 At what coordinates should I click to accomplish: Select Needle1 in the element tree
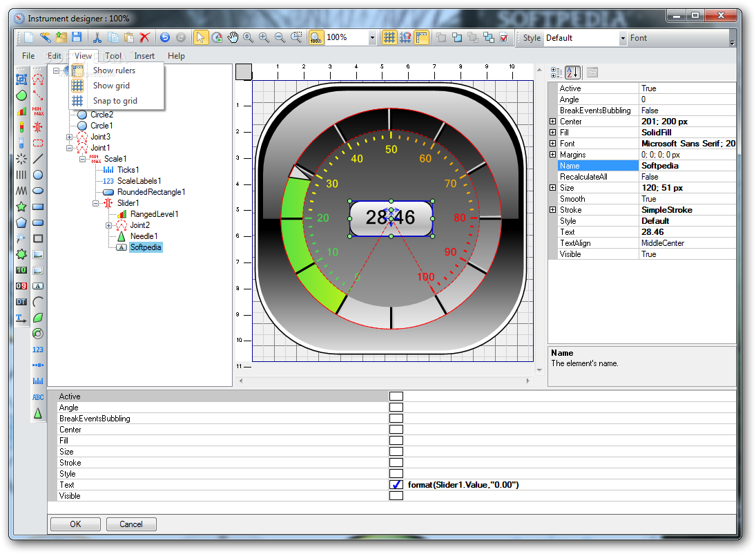(x=144, y=236)
